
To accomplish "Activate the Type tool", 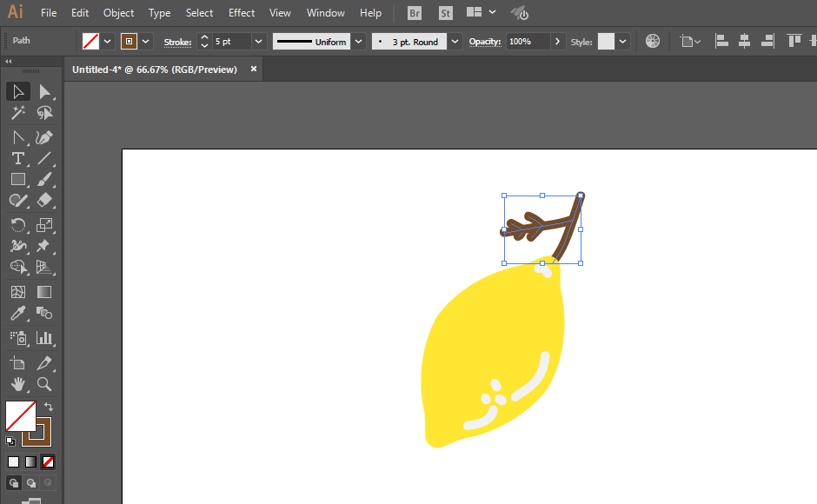I will 17,158.
